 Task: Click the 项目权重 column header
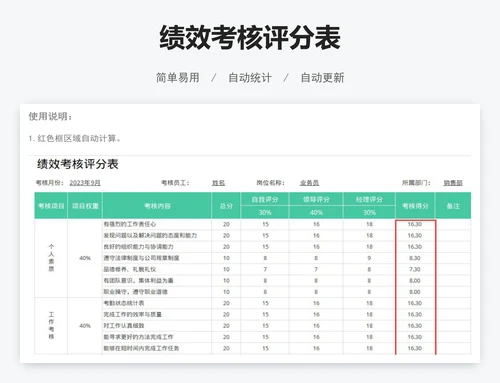click(85, 206)
